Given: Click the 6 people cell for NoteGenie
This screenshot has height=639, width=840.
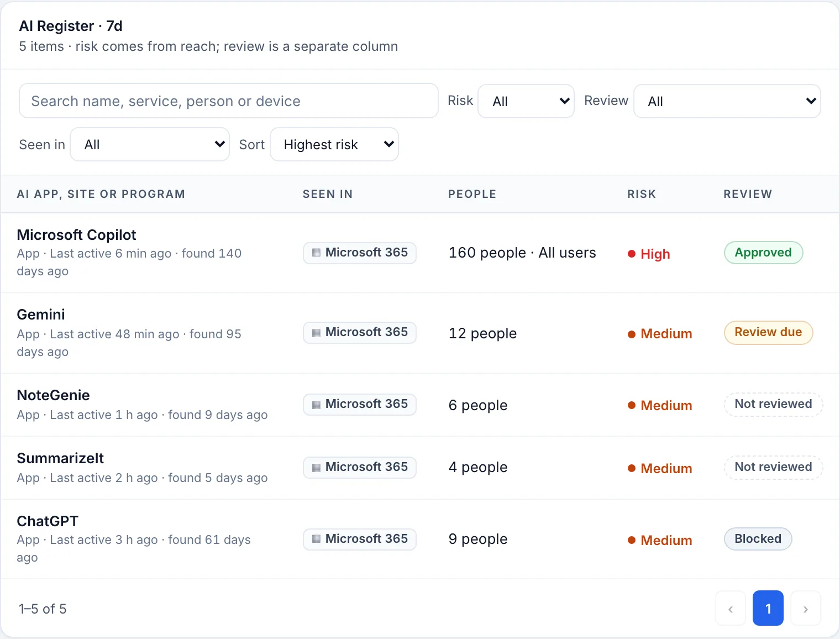Looking at the screenshot, I should 478,405.
